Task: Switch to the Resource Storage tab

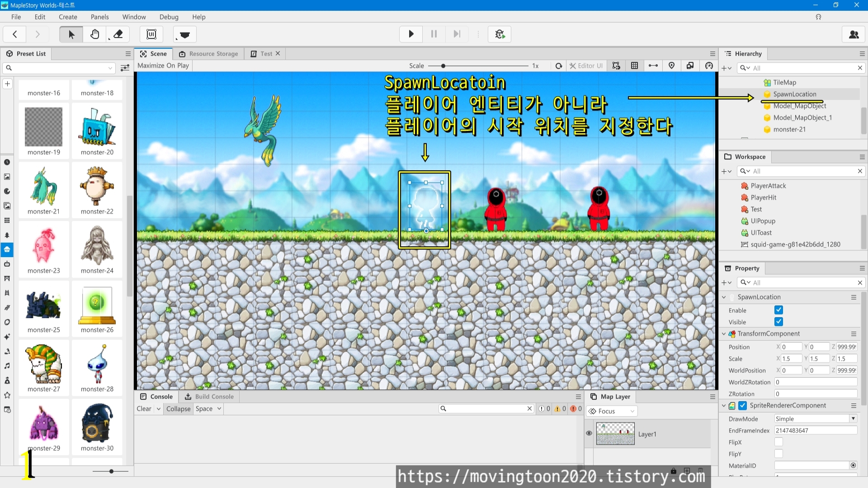Action: 208,54
